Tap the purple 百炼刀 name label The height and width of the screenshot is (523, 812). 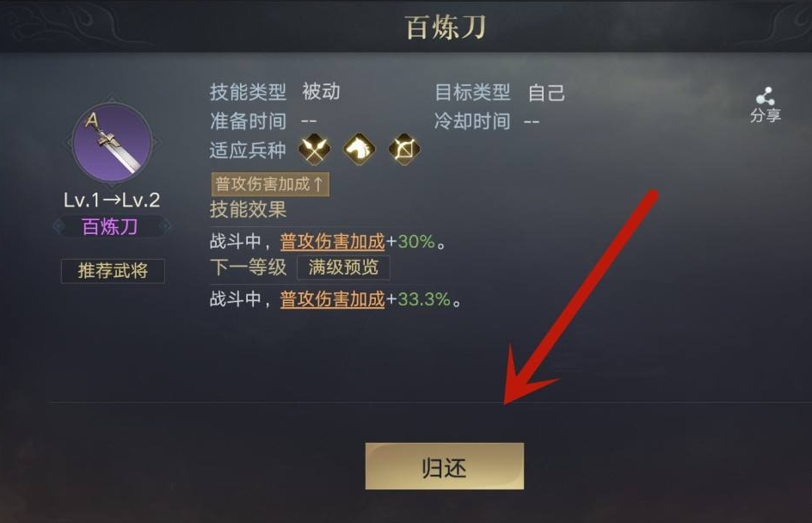(x=110, y=226)
